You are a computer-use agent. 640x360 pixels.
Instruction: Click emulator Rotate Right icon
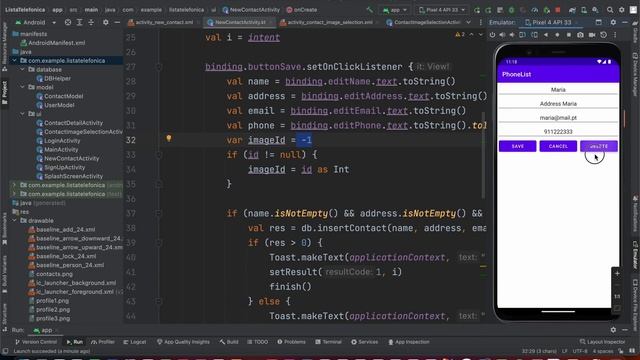534,35
